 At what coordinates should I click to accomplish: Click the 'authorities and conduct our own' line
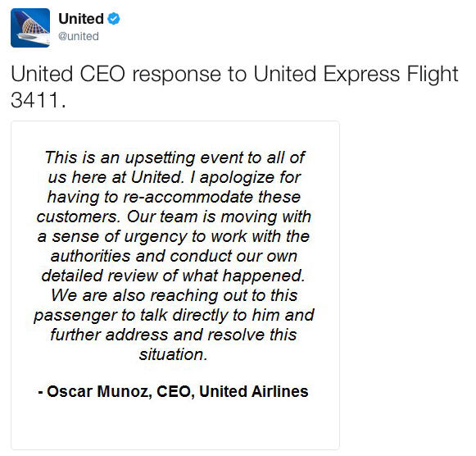(x=174, y=256)
